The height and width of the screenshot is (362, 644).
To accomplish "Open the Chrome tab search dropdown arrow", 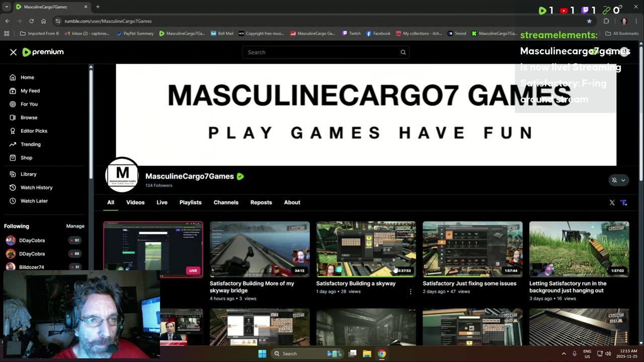I will pos(7,7).
